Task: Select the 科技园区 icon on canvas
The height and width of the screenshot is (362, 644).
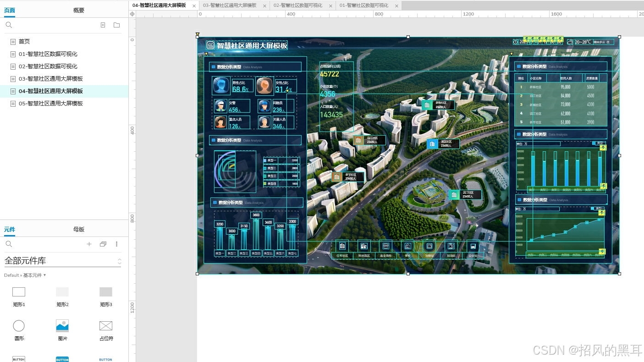Action: click(364, 246)
